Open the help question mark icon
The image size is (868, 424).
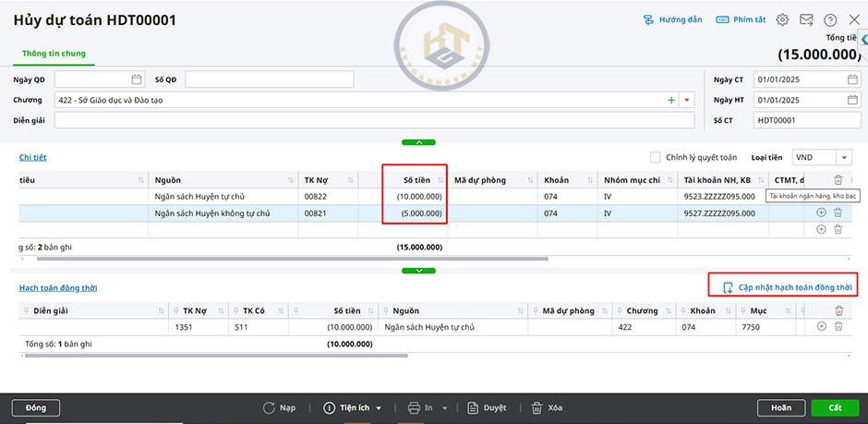pyautogui.click(x=830, y=19)
